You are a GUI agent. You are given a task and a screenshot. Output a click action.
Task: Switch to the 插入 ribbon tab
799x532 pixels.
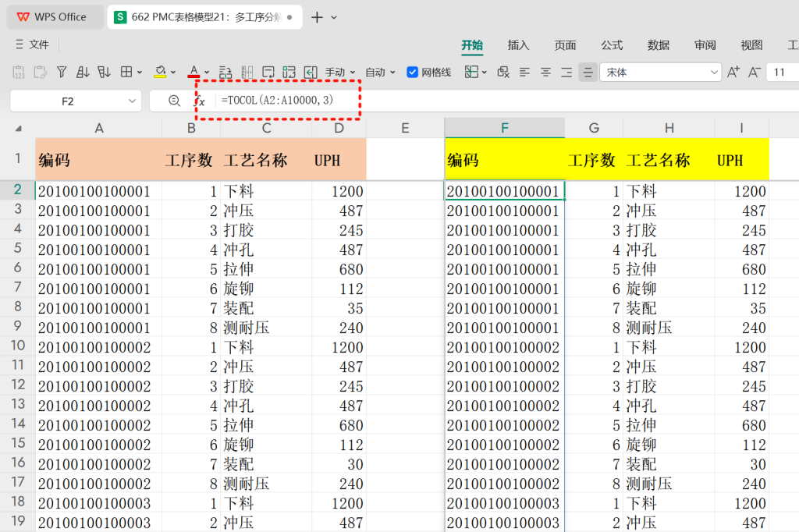(x=518, y=44)
